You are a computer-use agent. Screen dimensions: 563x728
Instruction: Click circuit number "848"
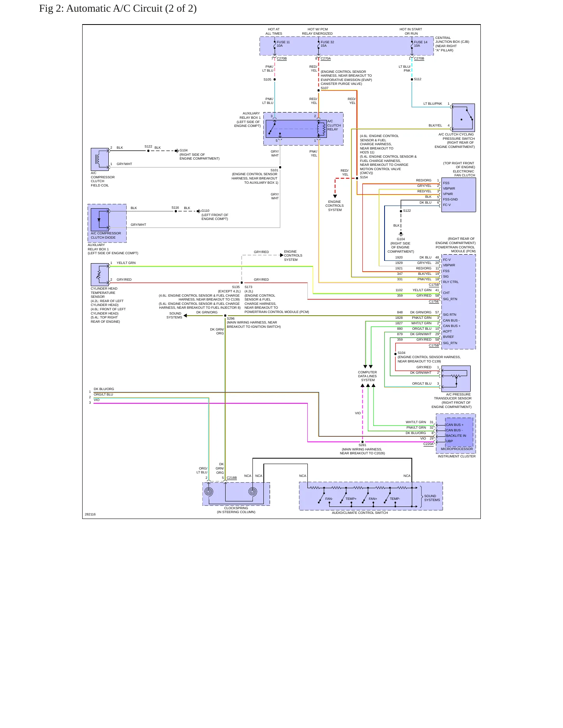(x=400, y=312)
